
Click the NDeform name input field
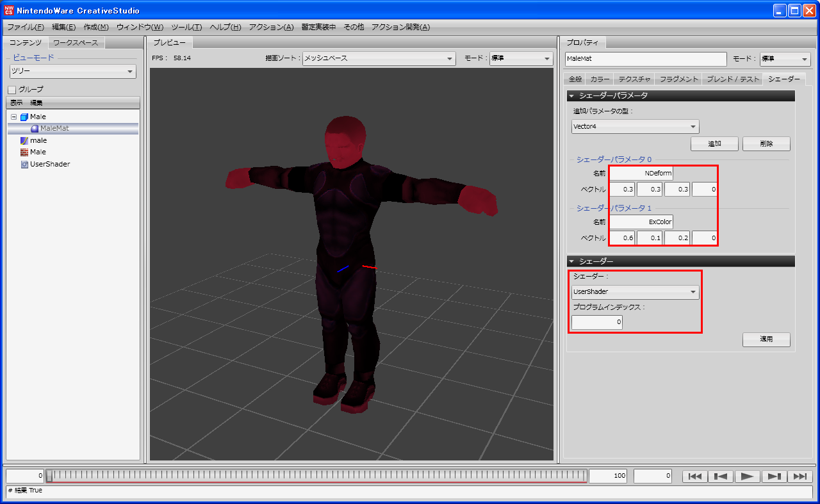click(x=641, y=173)
